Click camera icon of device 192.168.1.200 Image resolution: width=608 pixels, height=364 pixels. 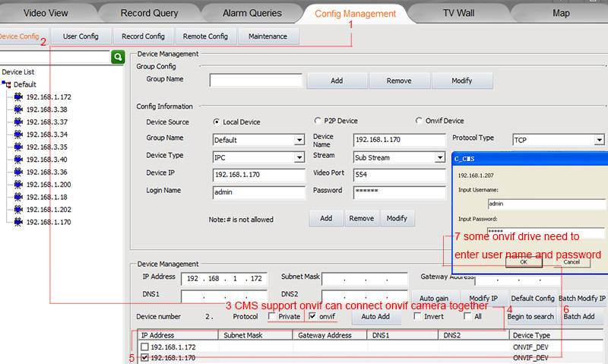click(x=18, y=184)
